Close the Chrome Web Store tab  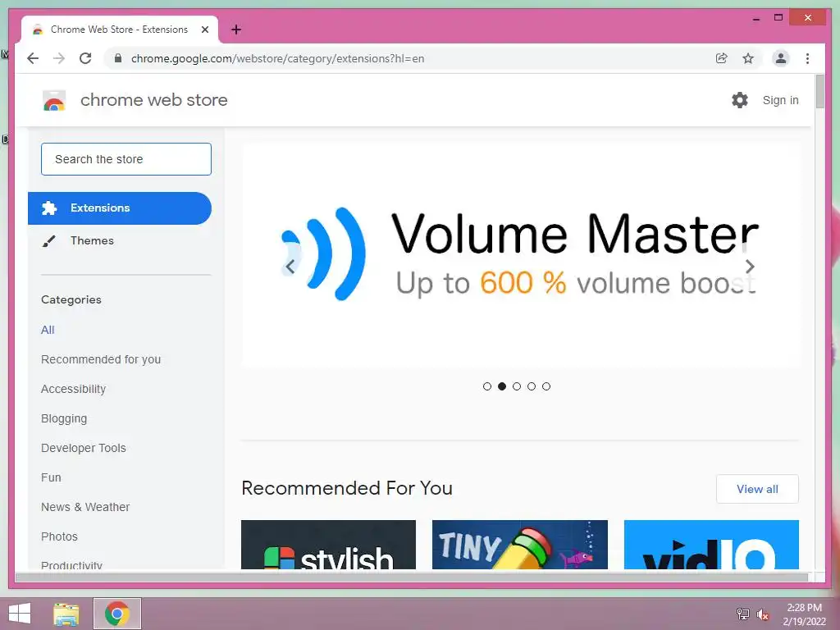click(204, 30)
